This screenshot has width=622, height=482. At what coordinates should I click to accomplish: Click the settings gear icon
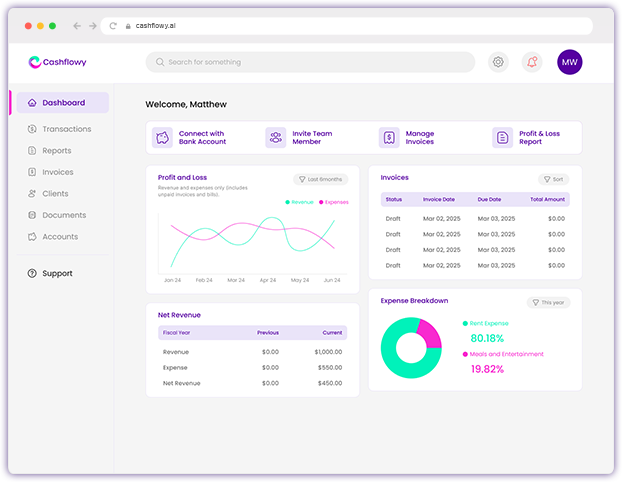click(498, 62)
